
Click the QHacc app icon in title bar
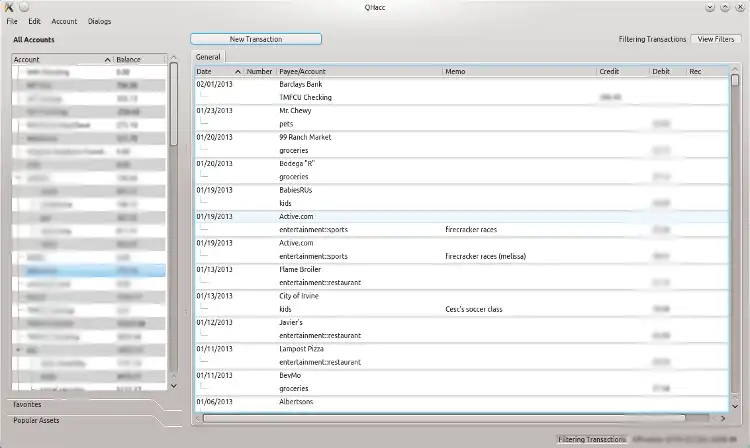tap(9, 7)
